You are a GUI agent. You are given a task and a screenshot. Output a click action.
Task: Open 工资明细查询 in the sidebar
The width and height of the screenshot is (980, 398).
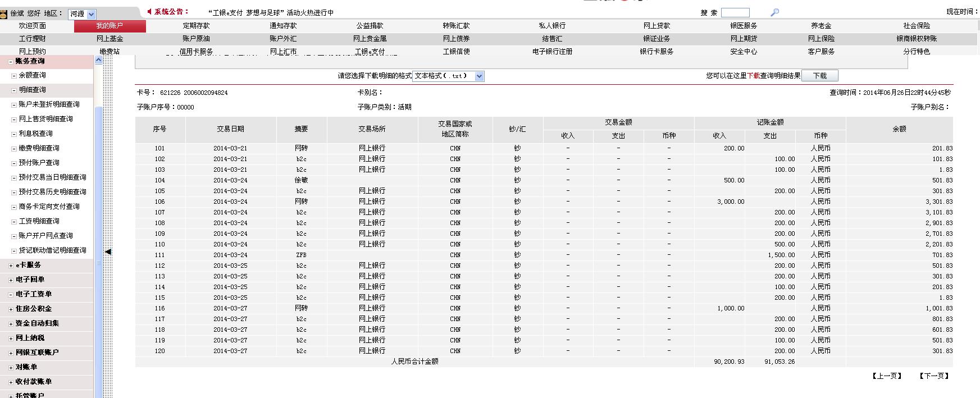pyautogui.click(x=39, y=221)
